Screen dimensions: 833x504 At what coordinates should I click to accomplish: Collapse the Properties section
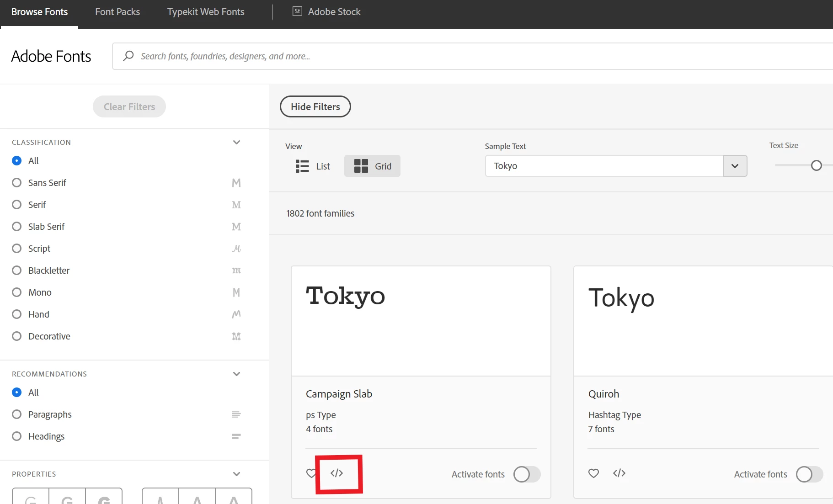tap(236, 474)
